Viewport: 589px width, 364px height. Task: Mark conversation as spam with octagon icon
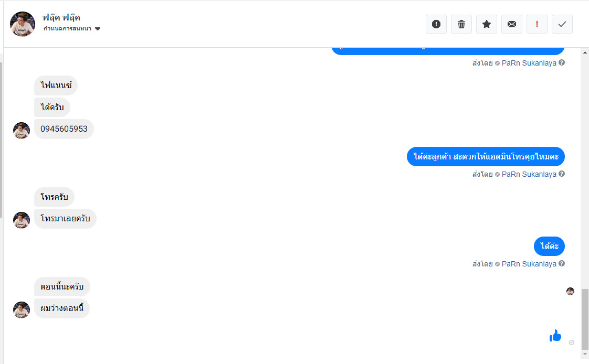436,24
